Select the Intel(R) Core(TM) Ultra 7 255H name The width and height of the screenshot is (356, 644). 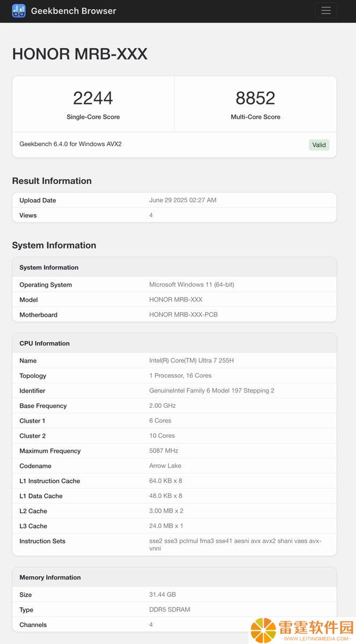192,360
